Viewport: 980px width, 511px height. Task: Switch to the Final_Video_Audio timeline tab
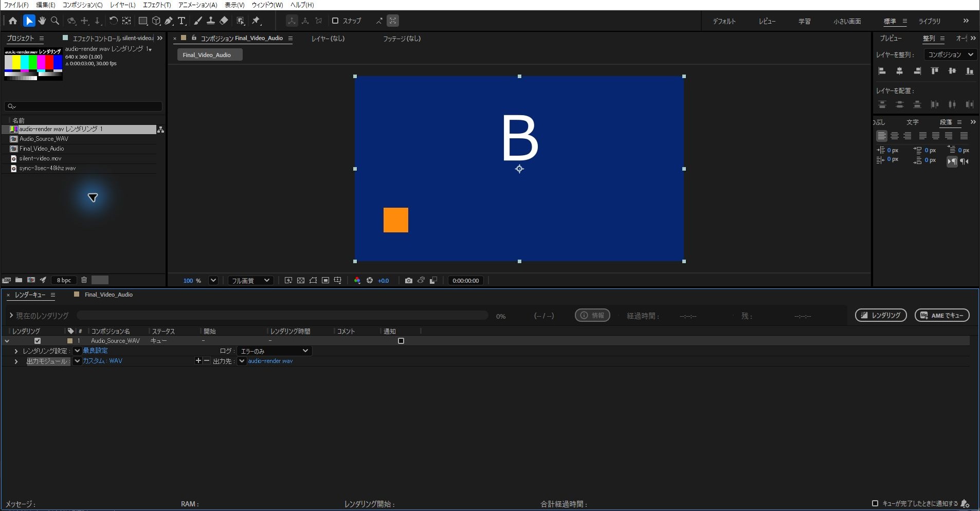tap(108, 295)
